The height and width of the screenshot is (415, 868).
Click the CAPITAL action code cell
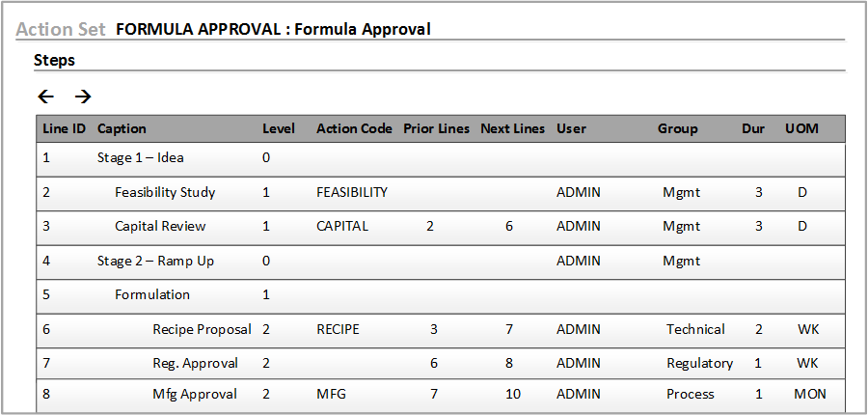tap(342, 227)
